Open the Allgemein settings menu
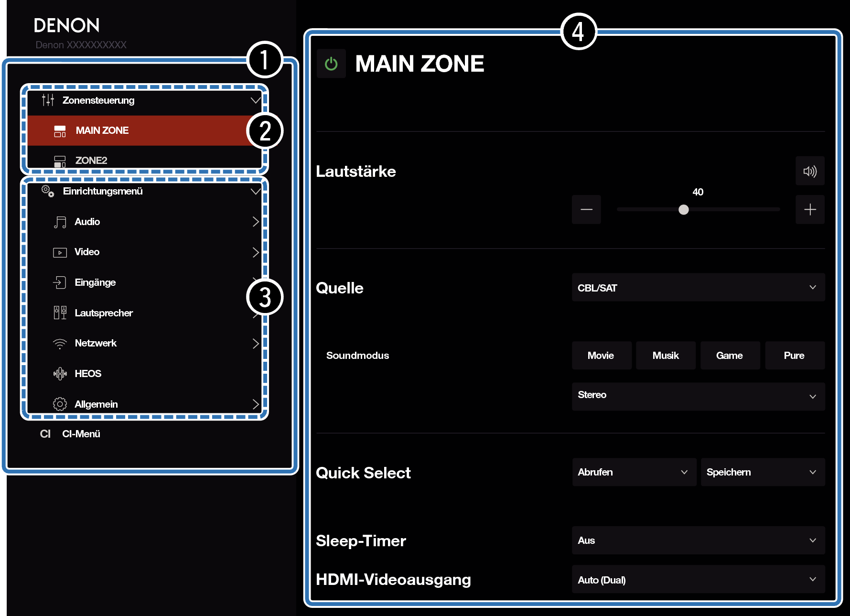850x616 pixels. click(96, 404)
